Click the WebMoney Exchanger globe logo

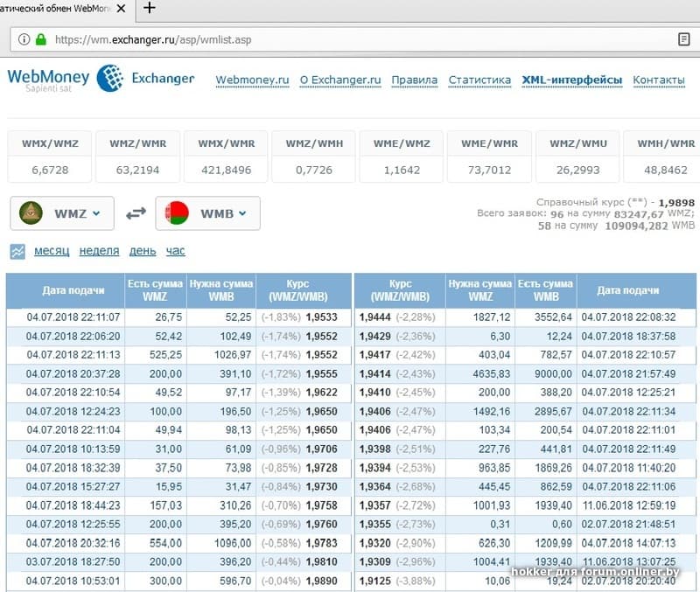[111, 79]
